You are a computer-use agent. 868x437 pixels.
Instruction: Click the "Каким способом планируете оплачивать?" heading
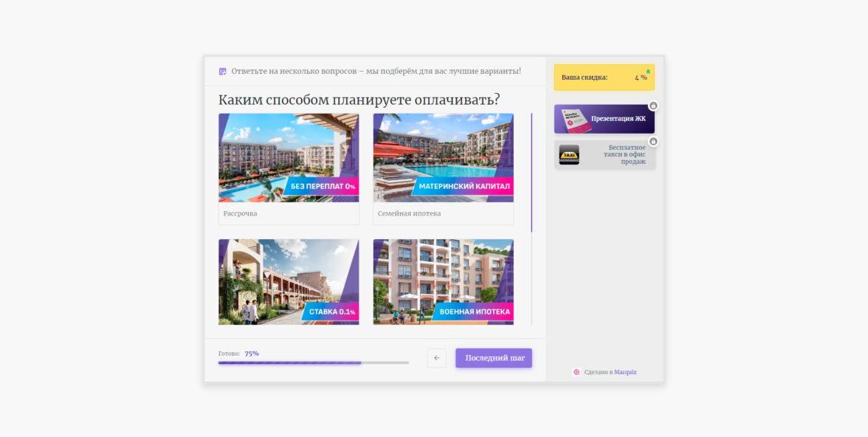click(359, 100)
